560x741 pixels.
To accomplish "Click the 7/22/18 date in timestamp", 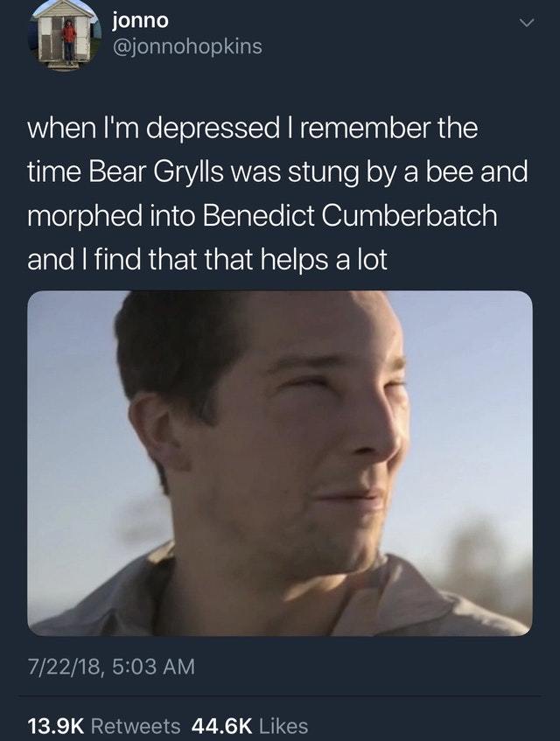I will coord(64,667).
